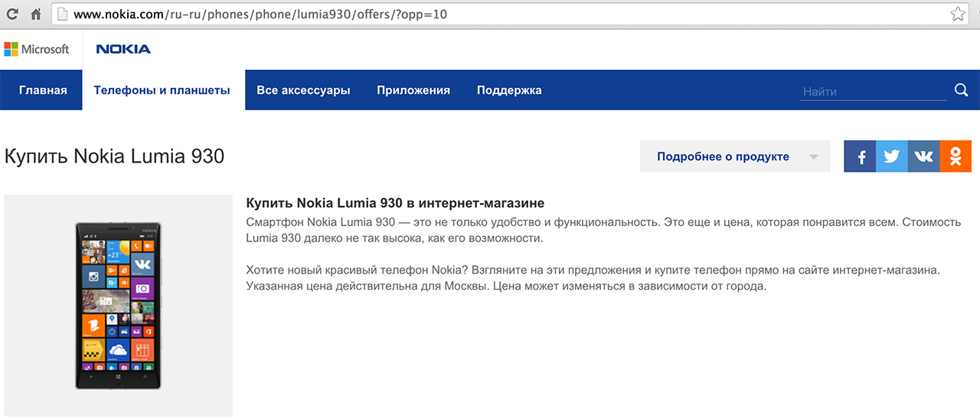Screen dimensions: 980x420
Task: Click the Microsoft logo
Action: click(37, 49)
